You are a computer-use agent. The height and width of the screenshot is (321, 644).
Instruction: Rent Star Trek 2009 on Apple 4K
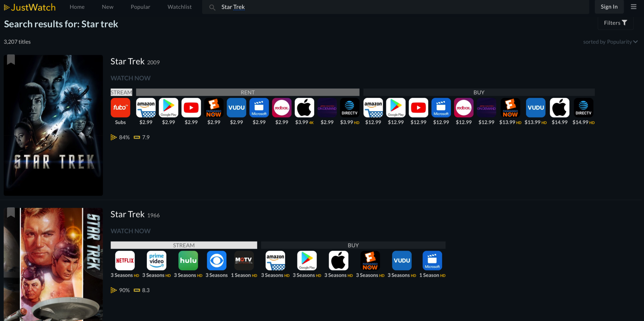click(x=305, y=108)
